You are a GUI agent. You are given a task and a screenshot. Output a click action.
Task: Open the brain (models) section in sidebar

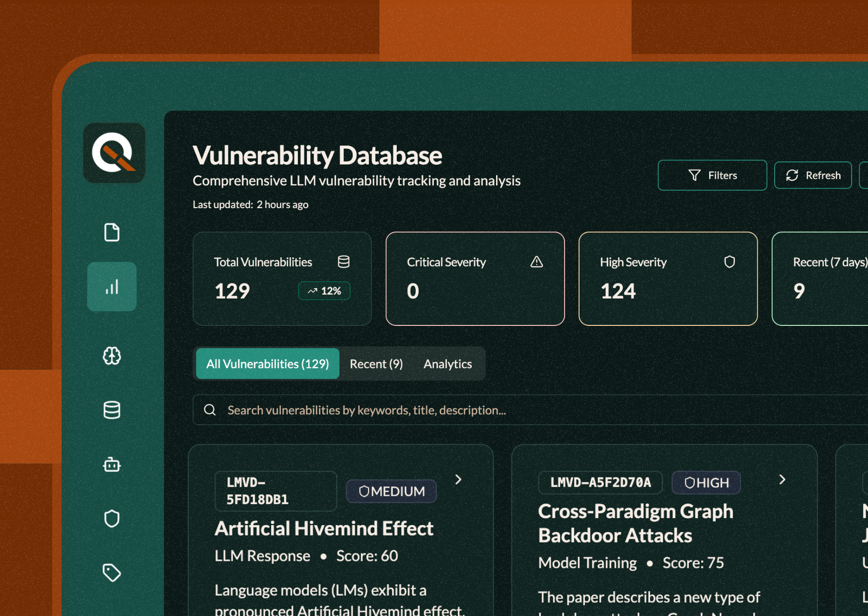click(112, 356)
